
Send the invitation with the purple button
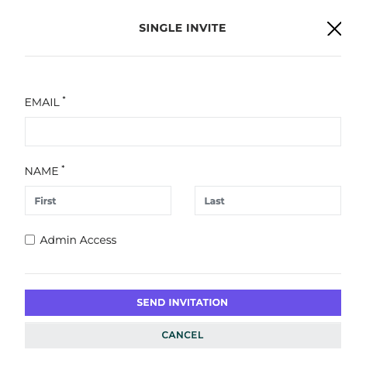(183, 303)
